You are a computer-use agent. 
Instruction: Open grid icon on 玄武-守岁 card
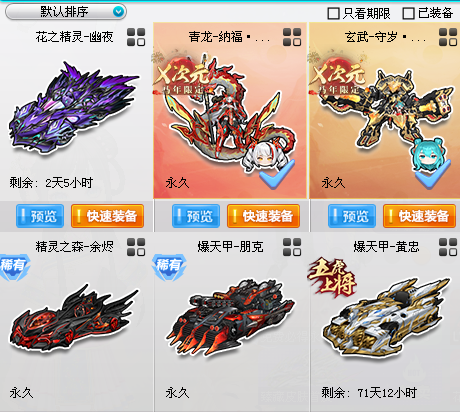tap(448, 37)
